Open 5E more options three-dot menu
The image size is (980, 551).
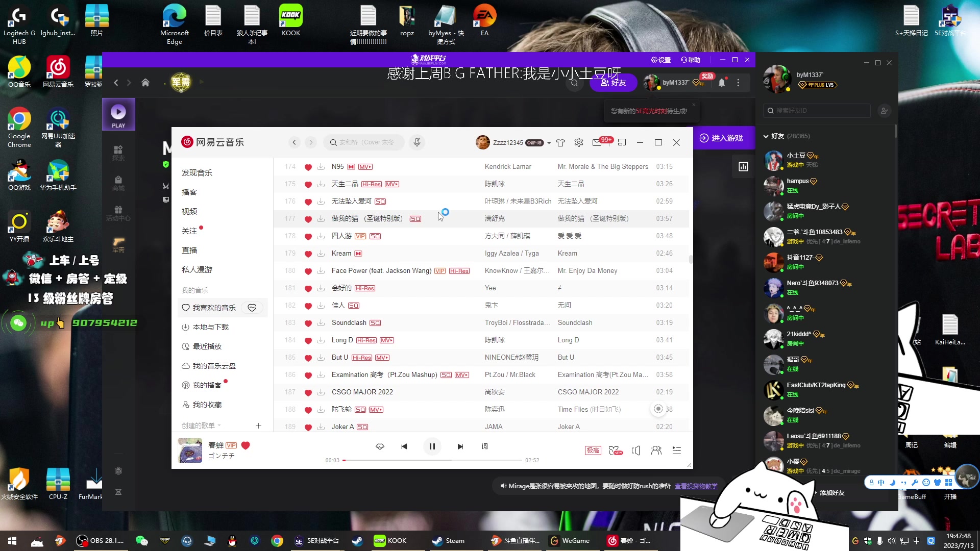tap(738, 83)
